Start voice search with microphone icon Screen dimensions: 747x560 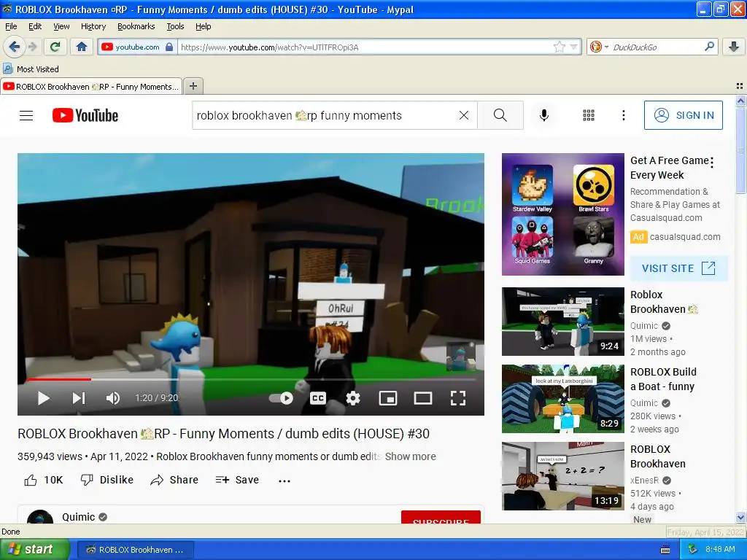[x=544, y=115]
